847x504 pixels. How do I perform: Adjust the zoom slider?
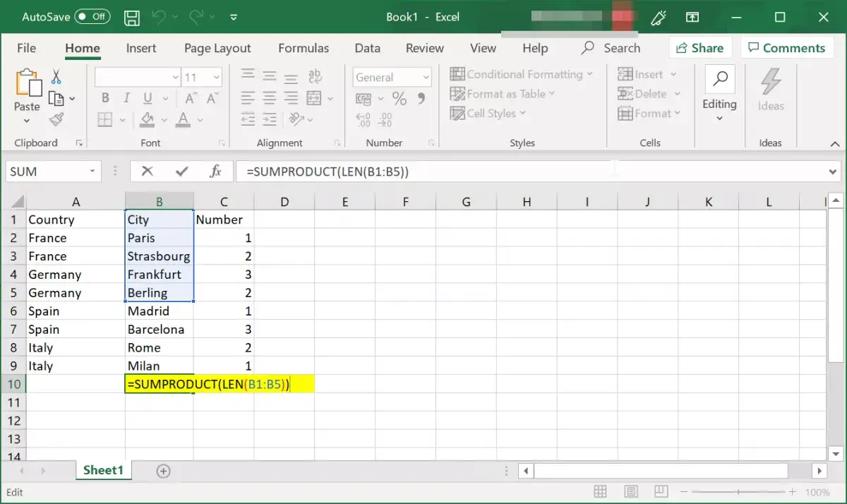pyautogui.click(x=739, y=491)
